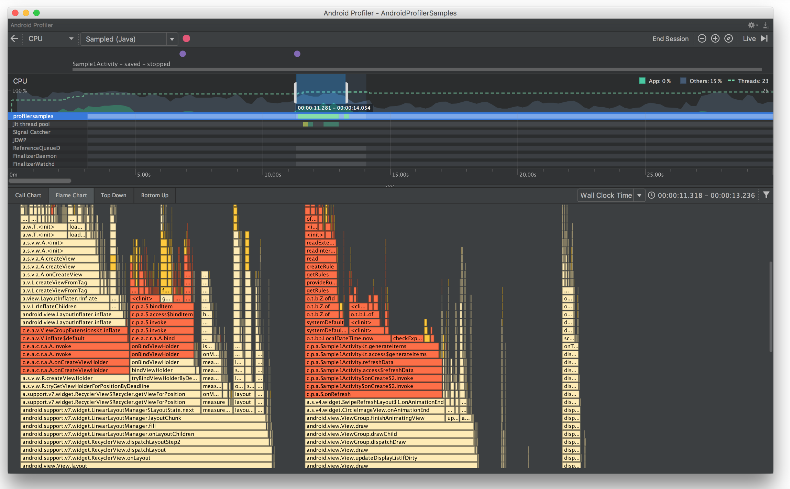Viewport: 790px width, 489px height.
Task: Select the ReferenceQueueD thread row
Action: 390,149
